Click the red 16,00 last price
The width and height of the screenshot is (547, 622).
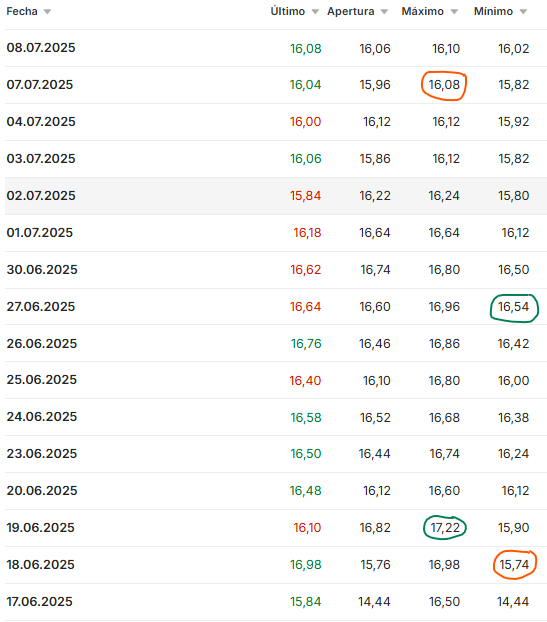(x=305, y=122)
